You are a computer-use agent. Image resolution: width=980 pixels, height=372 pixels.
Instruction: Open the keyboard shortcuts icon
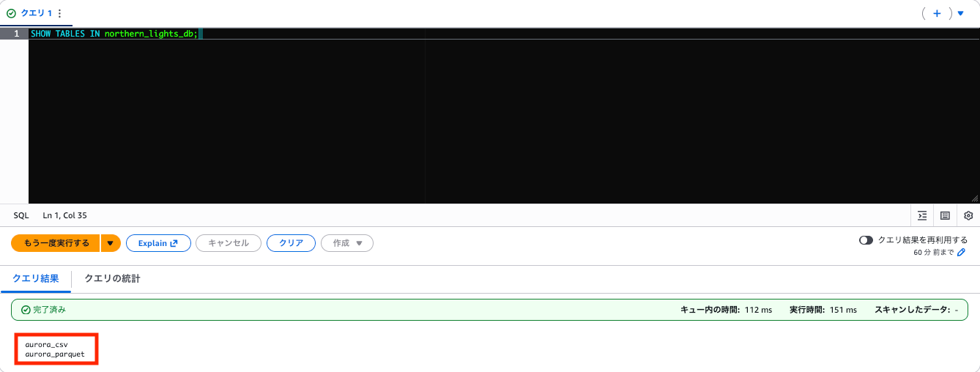click(x=945, y=215)
